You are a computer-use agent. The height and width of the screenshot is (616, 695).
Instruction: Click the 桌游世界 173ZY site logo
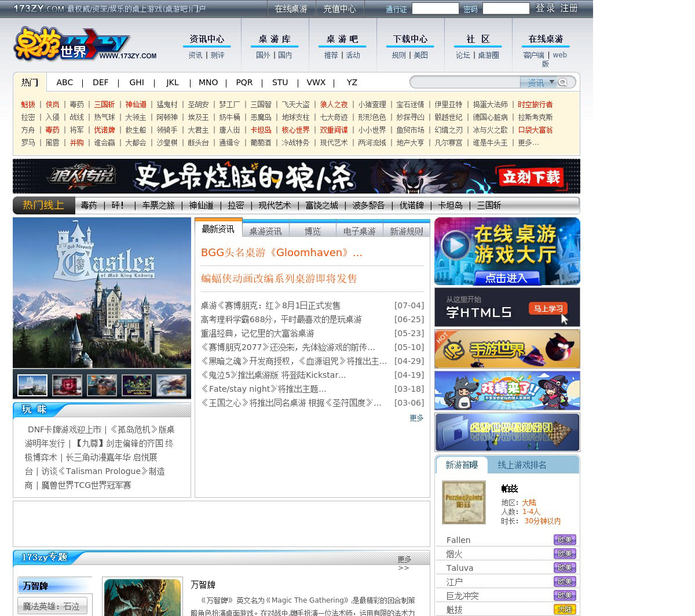click(85, 44)
